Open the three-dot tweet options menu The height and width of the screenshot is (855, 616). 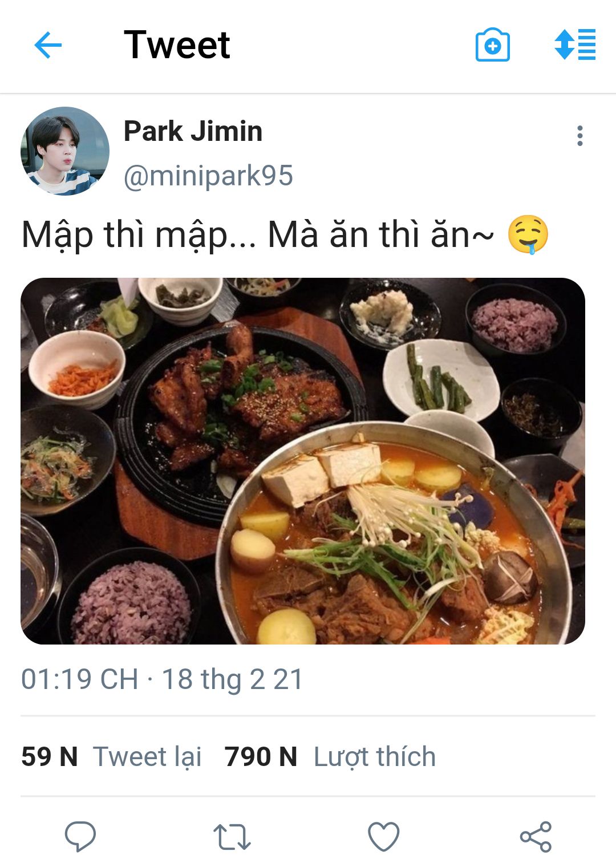pos(579,136)
